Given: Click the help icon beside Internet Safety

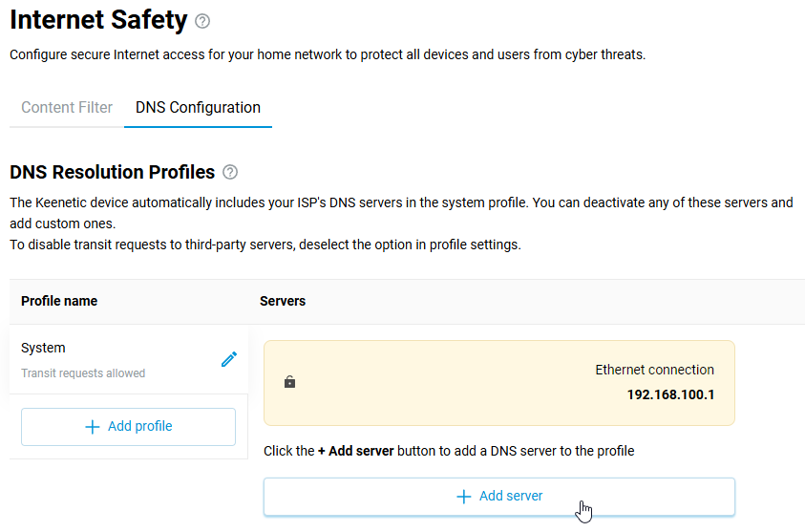Looking at the screenshot, I should [201, 21].
